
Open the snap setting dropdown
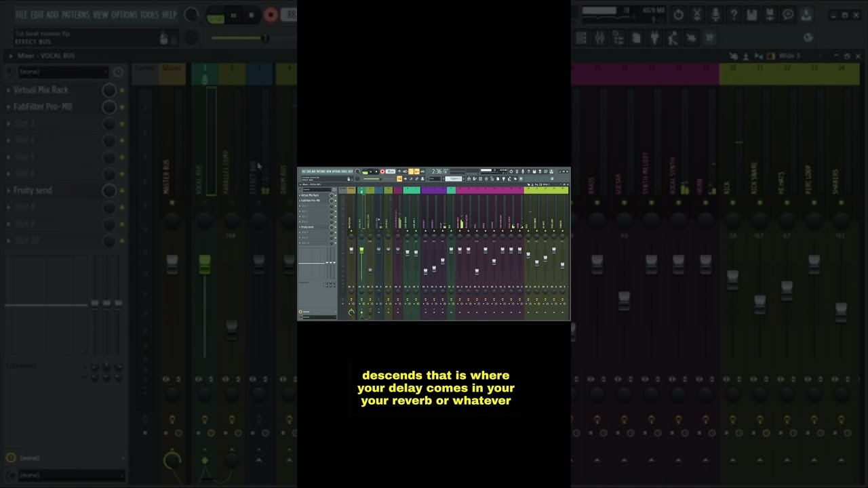[x=435, y=179]
